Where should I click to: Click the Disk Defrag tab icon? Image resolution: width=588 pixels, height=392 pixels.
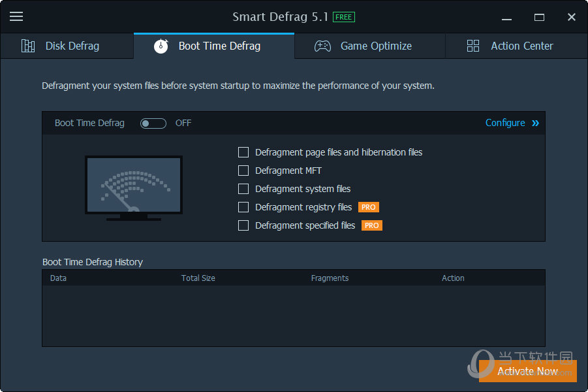tap(28, 46)
